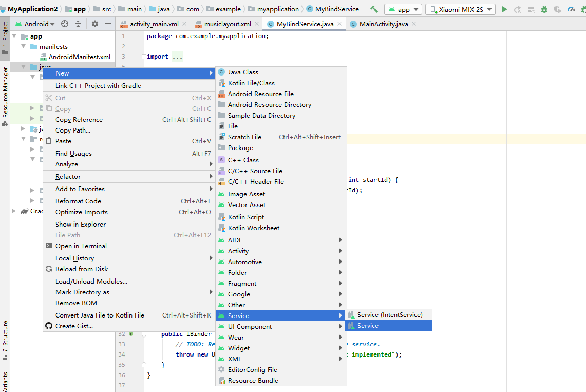
Task: Choose Reformat Code from context menu
Action: point(129,201)
